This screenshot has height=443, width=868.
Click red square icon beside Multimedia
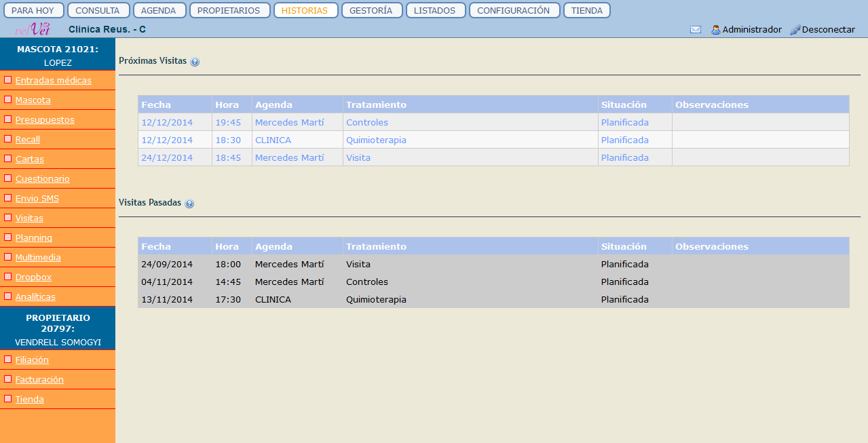pyautogui.click(x=8, y=257)
